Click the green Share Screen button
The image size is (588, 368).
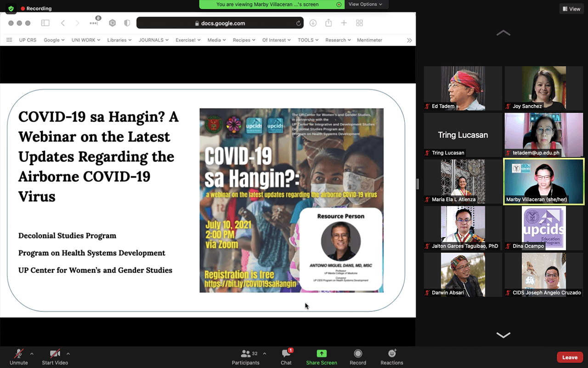click(322, 357)
